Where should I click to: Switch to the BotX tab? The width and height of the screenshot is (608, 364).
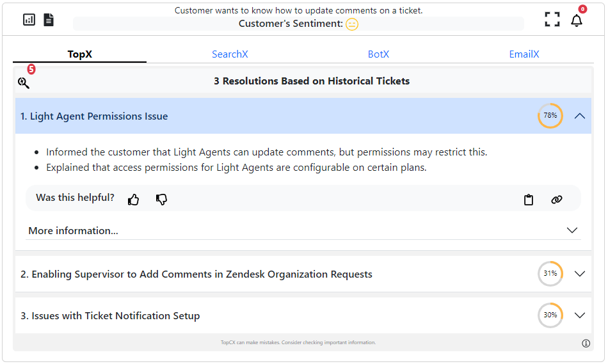point(378,54)
